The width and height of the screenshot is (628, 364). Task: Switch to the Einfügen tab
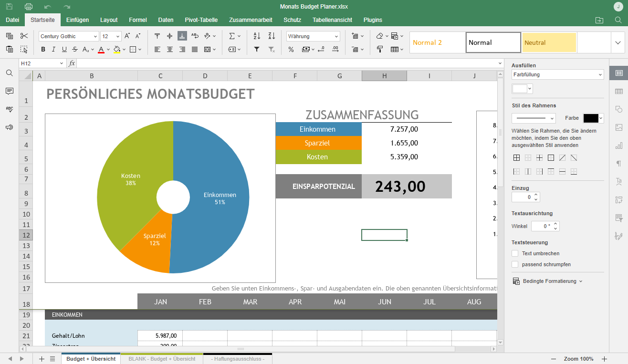(77, 20)
